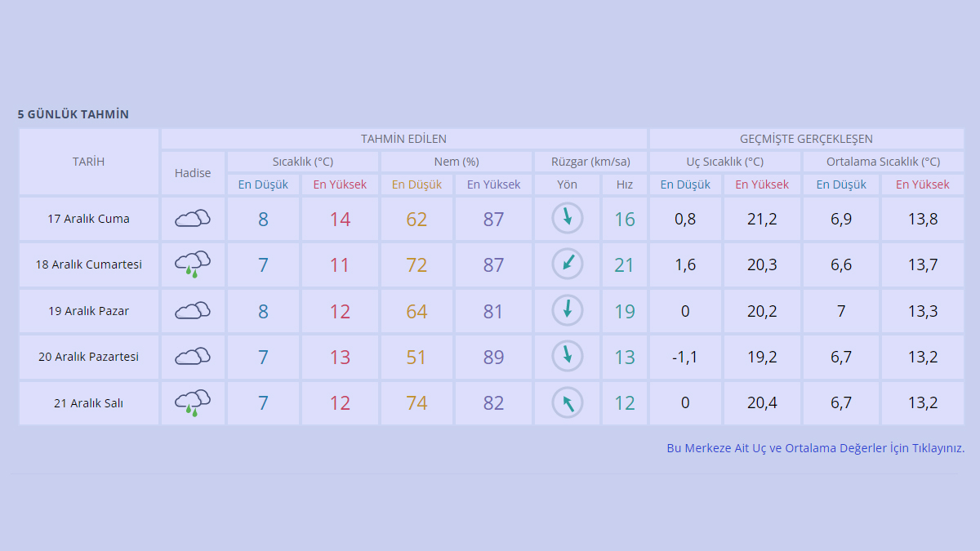Click the cloudy icon for 17 Aralık Cuma
The image size is (980, 551).
click(193, 219)
